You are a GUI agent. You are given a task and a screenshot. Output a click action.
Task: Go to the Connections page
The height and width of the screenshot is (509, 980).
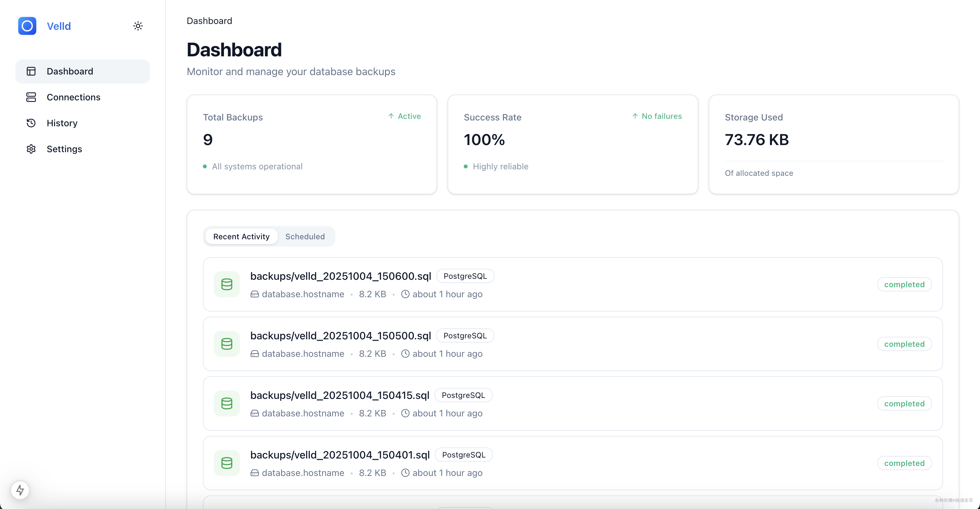pyautogui.click(x=74, y=97)
